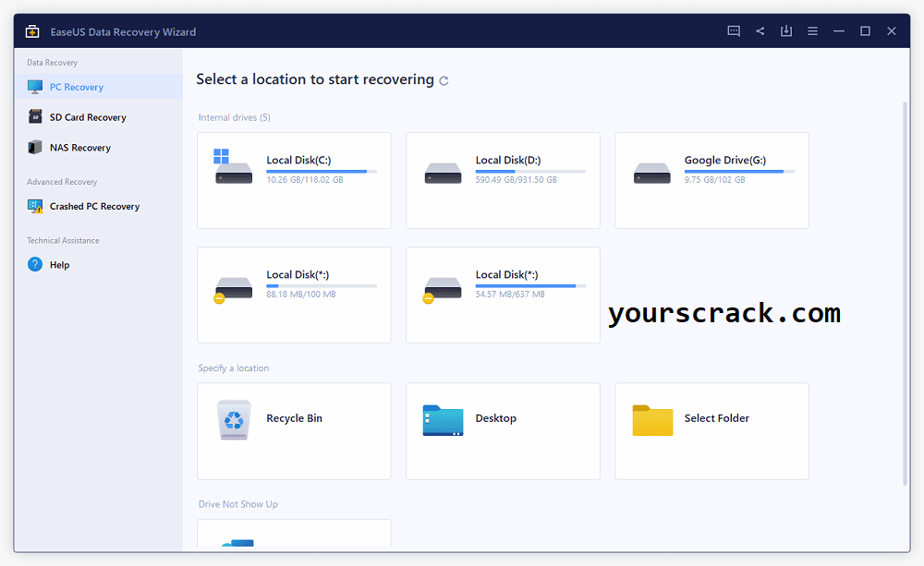Click the Technical Assistance section label
Viewport: 924px width, 566px height.
click(x=63, y=240)
